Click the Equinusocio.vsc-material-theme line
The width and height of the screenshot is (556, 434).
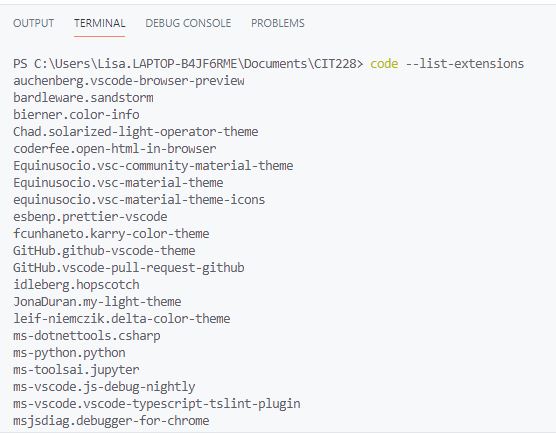pos(118,183)
